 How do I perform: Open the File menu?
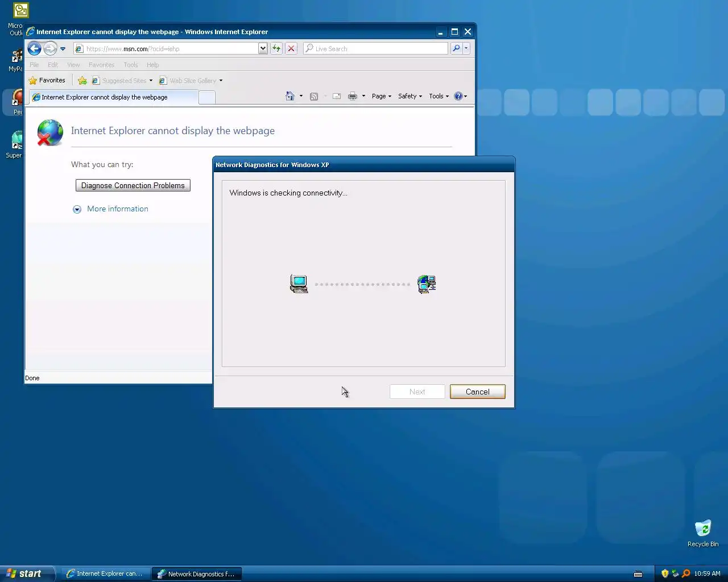tap(34, 65)
